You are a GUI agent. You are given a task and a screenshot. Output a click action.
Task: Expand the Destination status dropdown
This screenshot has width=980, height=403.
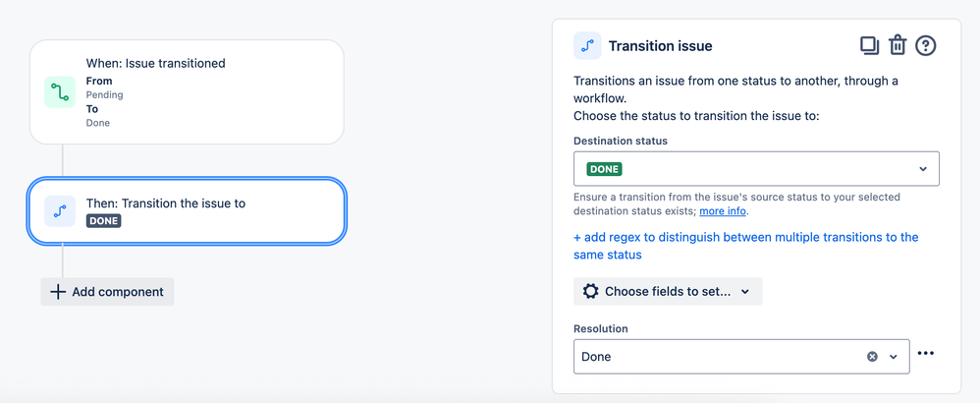923,169
